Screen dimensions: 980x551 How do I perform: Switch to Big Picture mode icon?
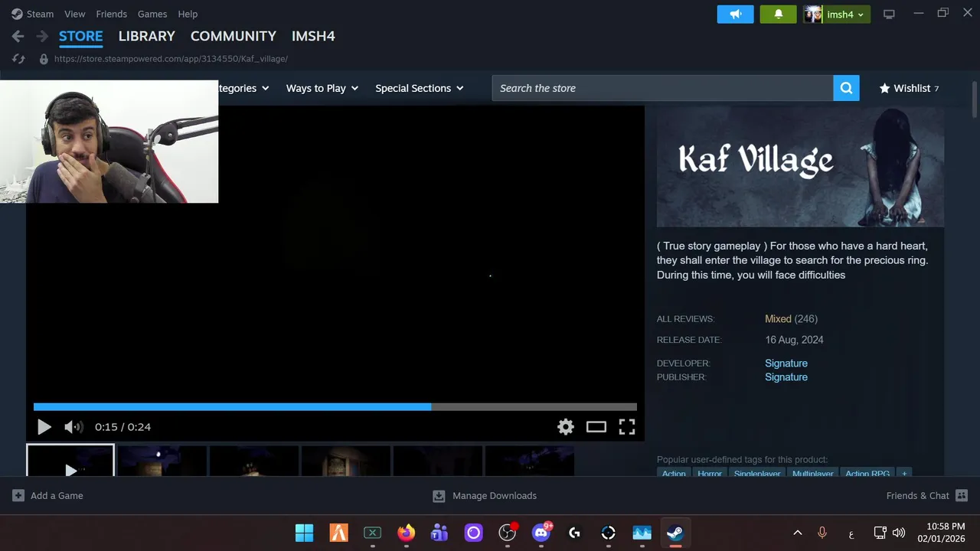[889, 14]
